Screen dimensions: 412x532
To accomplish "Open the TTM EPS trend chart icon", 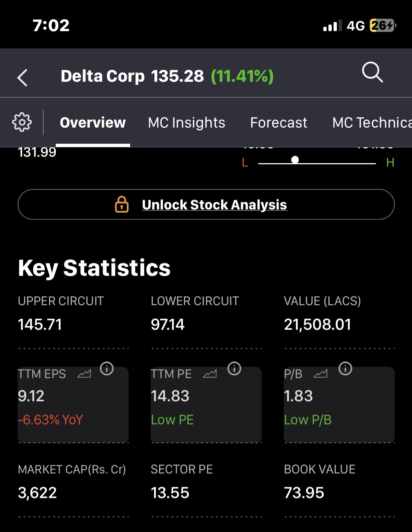I will [84, 374].
